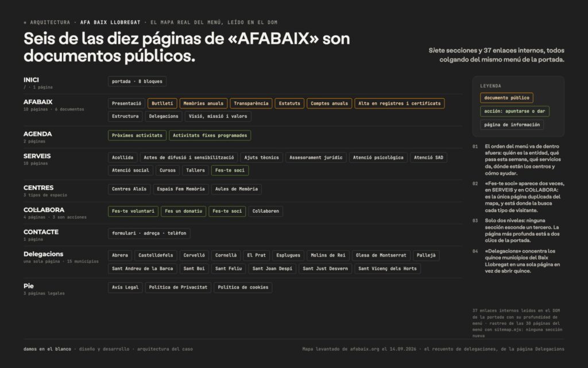Select the El Prat chip
588x368 pixels.
coord(257,255)
